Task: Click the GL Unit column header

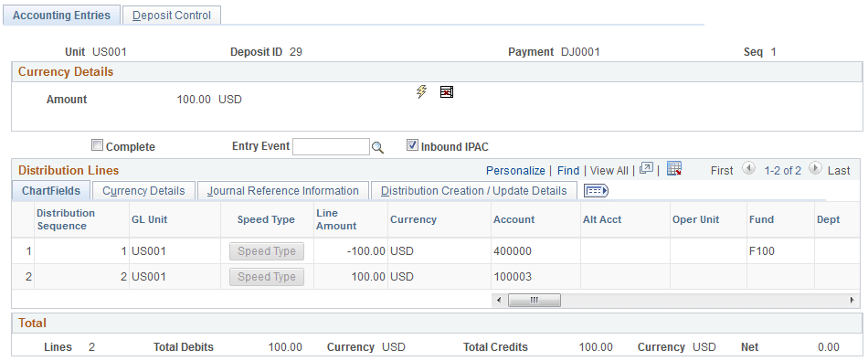Action: 150,219
